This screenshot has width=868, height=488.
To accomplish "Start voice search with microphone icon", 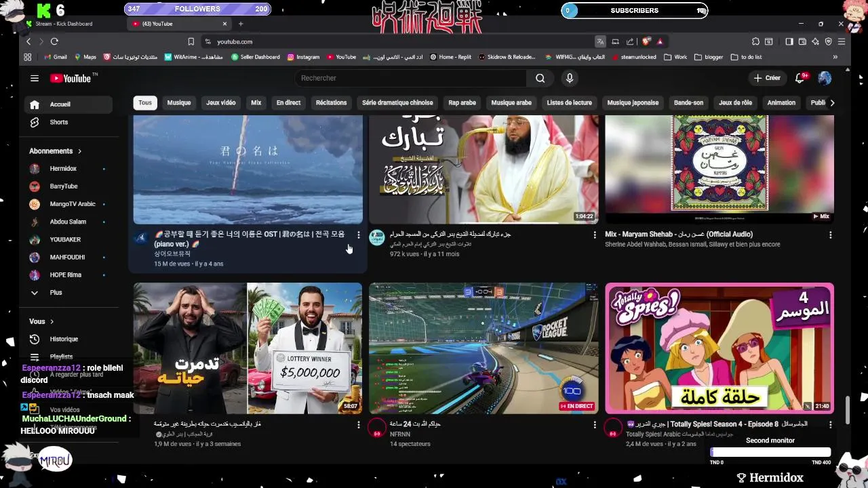I will point(570,78).
